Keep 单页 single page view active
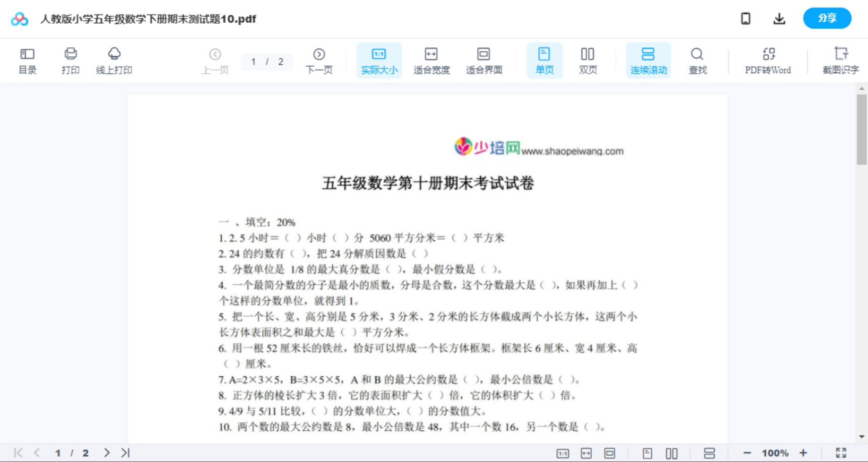868x462 pixels. 544,60
